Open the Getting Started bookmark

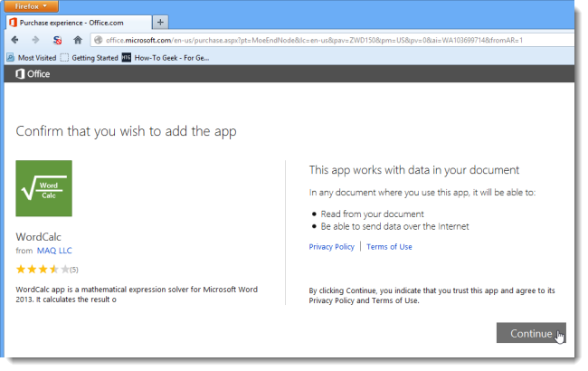point(90,58)
